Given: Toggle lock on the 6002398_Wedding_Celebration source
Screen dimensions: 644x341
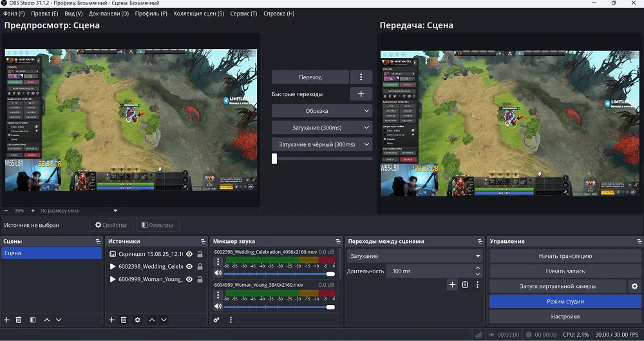Looking at the screenshot, I should 200,267.
